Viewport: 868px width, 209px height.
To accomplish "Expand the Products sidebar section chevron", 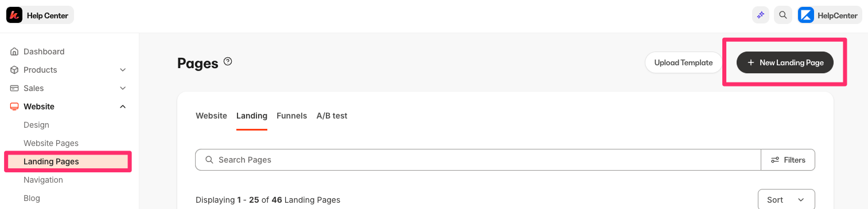I will click(x=123, y=70).
